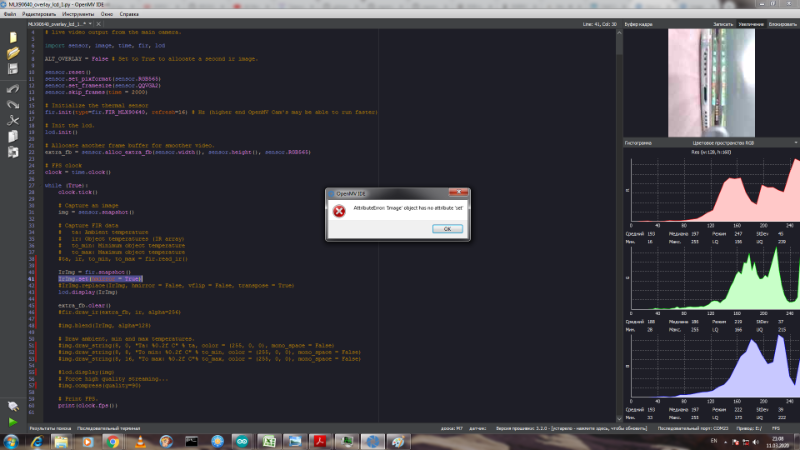The width and height of the screenshot is (800, 450).
Task: Open the Цветовое пространство RGB dropdown
Action: click(723, 143)
